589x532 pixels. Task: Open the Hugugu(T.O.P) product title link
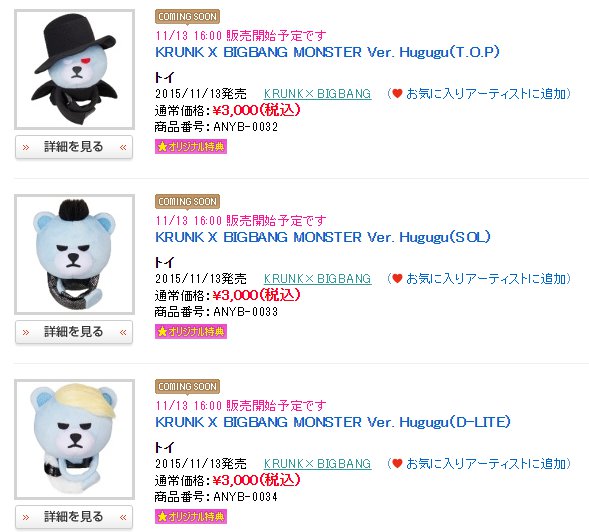click(327, 52)
